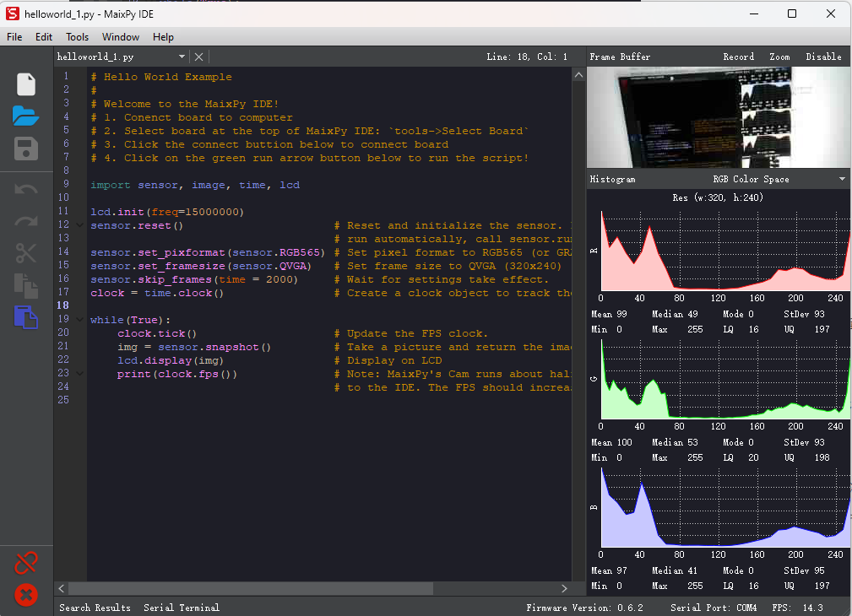The width and height of the screenshot is (852, 616).
Task: Open a file with folder icon
Action: (26, 116)
